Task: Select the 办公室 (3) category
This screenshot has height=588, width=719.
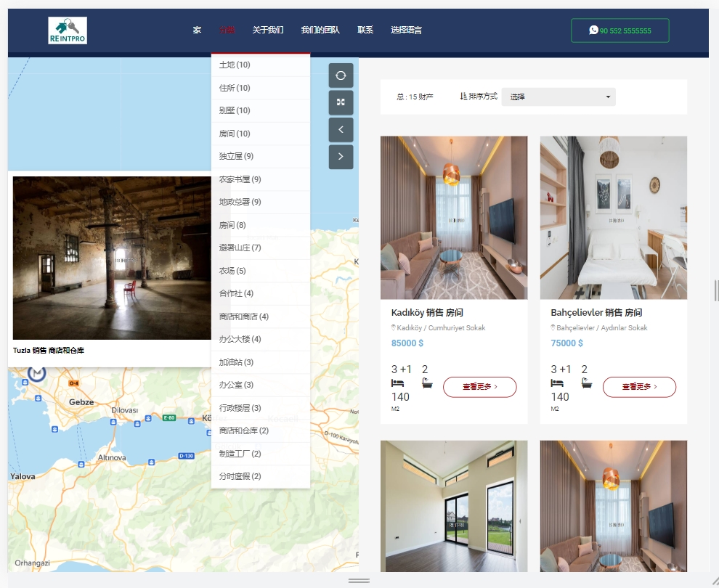Action: click(261, 385)
